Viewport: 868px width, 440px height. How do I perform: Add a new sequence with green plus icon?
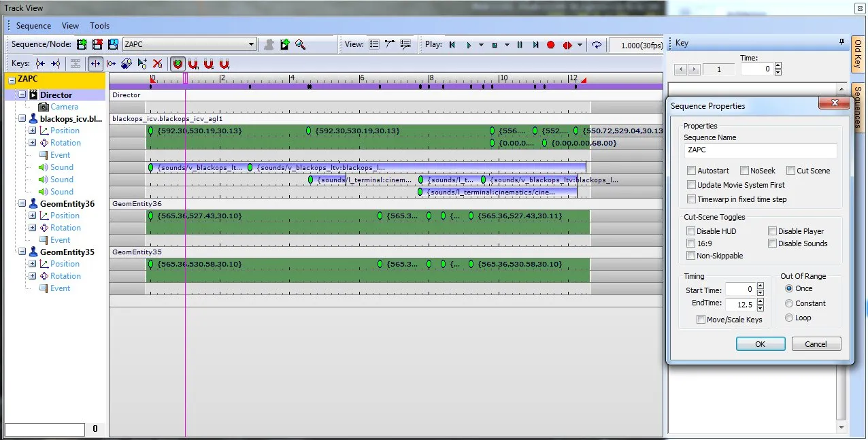pos(82,44)
